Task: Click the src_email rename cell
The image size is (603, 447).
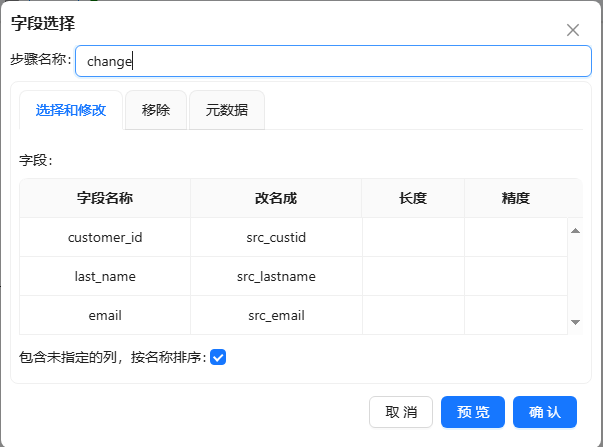Action: [x=276, y=315]
